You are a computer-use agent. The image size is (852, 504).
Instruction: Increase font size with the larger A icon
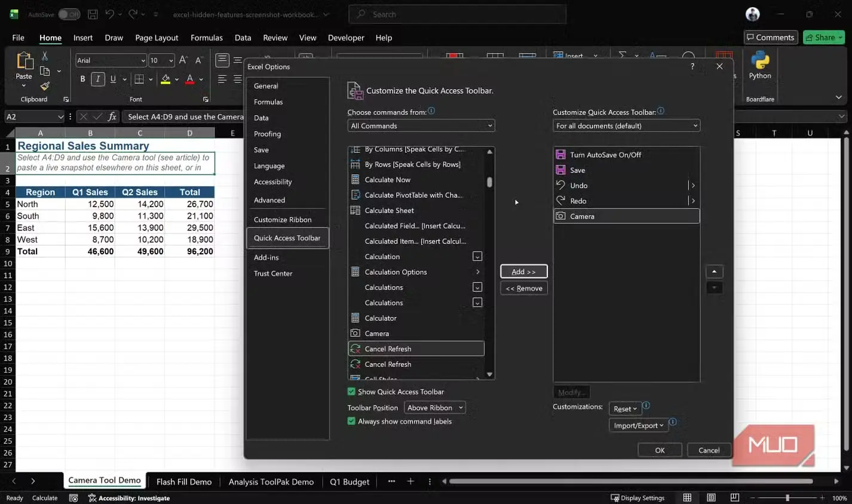point(183,60)
